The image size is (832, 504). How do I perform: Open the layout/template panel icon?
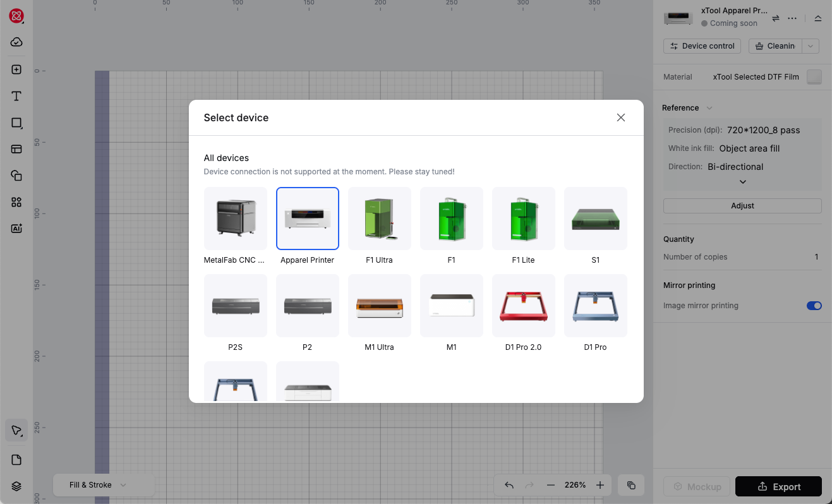point(16,149)
